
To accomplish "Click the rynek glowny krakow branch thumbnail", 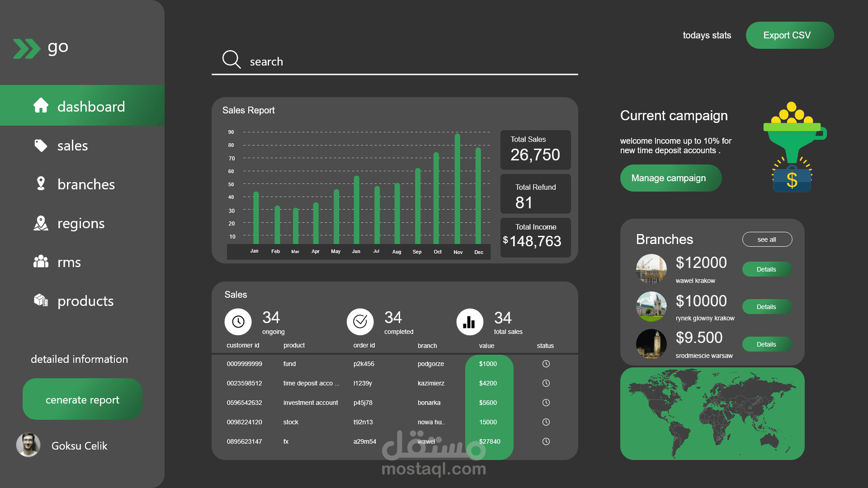I will coord(651,306).
